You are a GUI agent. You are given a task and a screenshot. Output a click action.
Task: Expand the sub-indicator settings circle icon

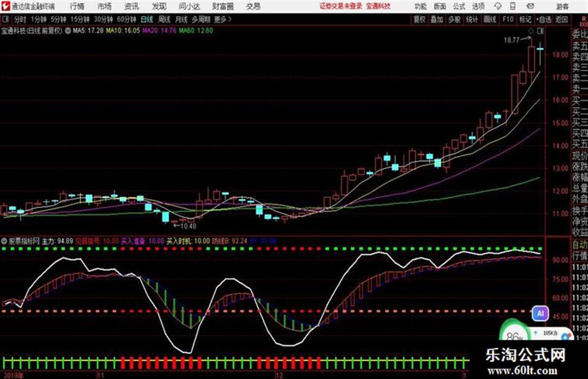[x=4, y=241]
